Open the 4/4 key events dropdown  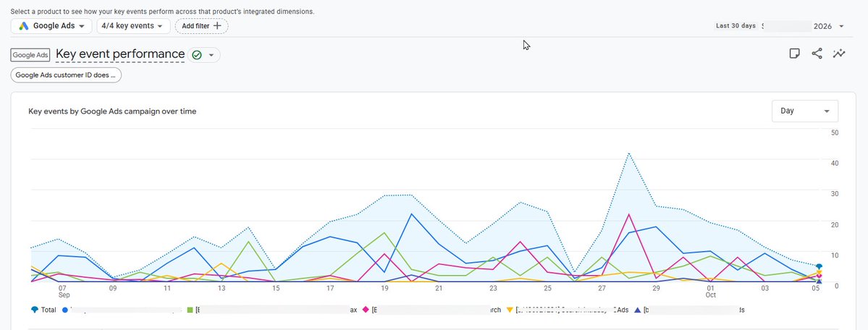pyautogui.click(x=133, y=25)
